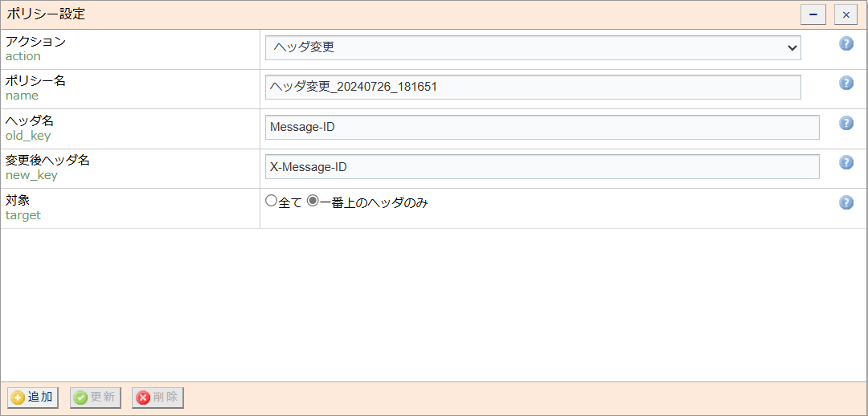Click the アクション label text
The height and width of the screenshot is (416, 868).
coord(35,42)
